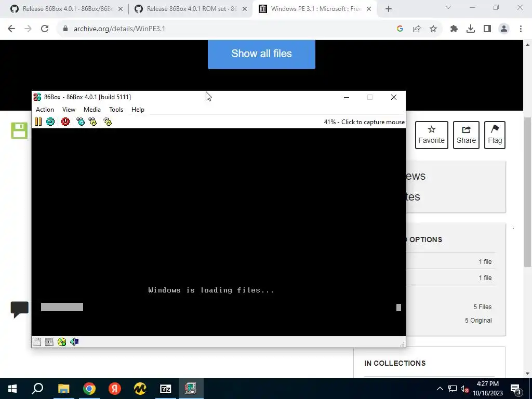Click the sound speaker status bar icon

[74, 342]
